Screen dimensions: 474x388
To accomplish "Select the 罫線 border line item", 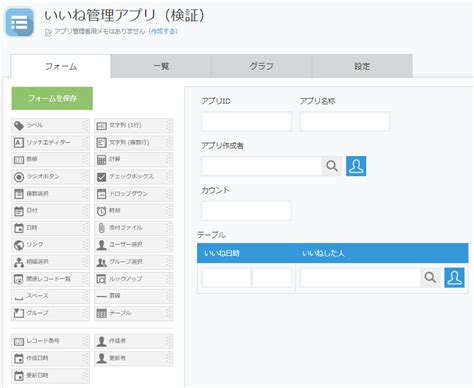I will tap(133, 296).
